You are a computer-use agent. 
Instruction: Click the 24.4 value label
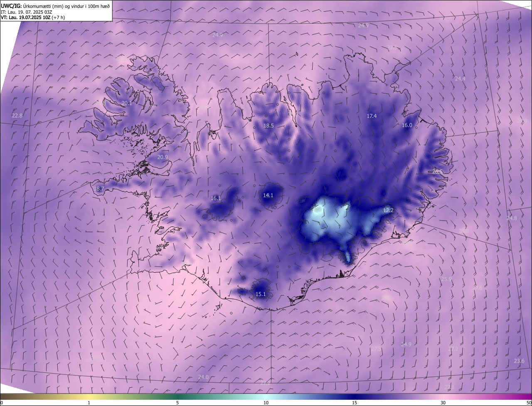(460, 78)
